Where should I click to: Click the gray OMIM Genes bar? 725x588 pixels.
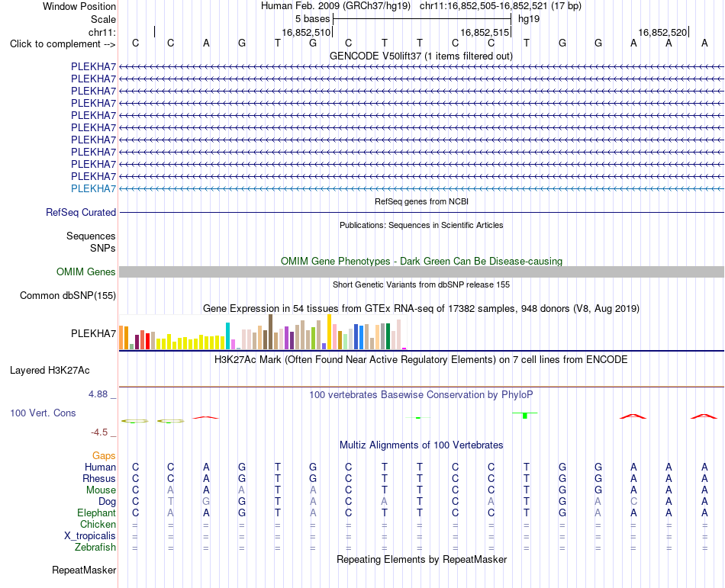421,272
